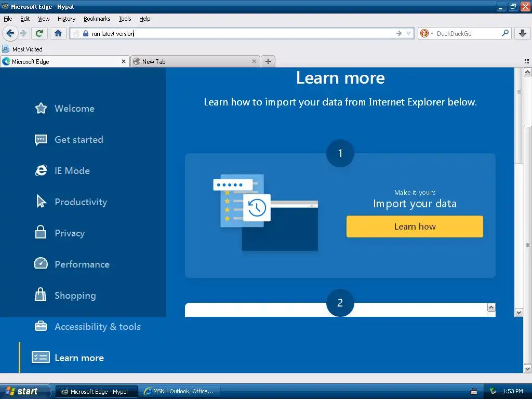The height and width of the screenshot is (399, 532).
Task: Click the yellow Learn how button
Action: [415, 227]
